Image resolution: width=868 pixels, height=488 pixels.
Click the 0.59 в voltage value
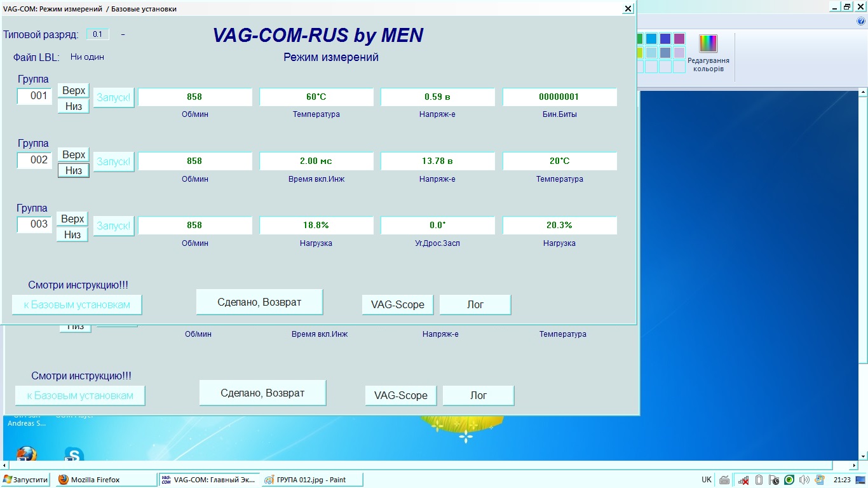438,97
